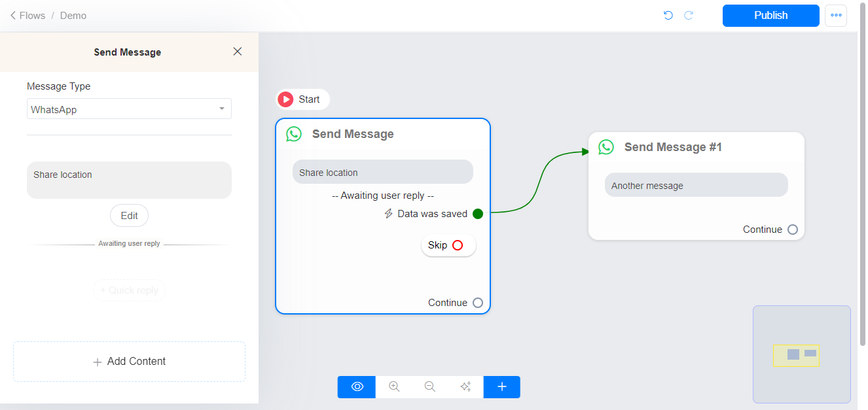Click the eye preview icon in canvas toolbar
This screenshot has height=410, width=868.
356,386
